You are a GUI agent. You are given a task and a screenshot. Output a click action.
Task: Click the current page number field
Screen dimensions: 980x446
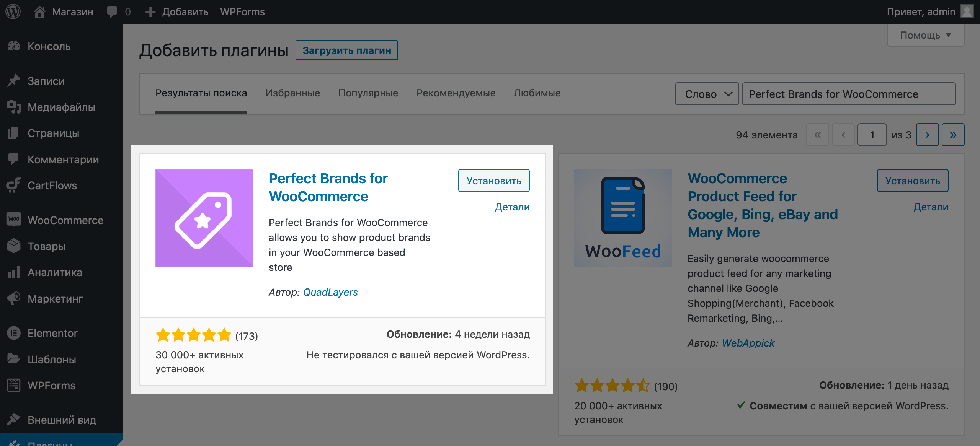(x=872, y=135)
